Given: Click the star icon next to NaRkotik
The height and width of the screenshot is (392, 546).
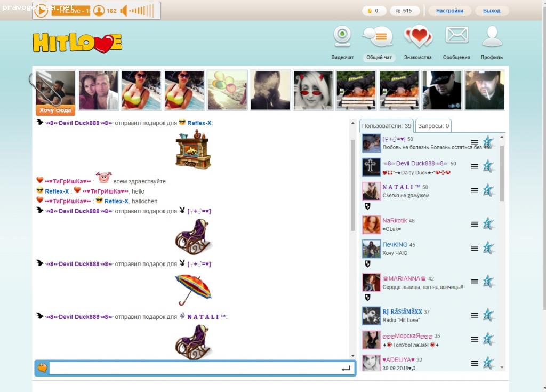Looking at the screenshot, I should 487,223.
